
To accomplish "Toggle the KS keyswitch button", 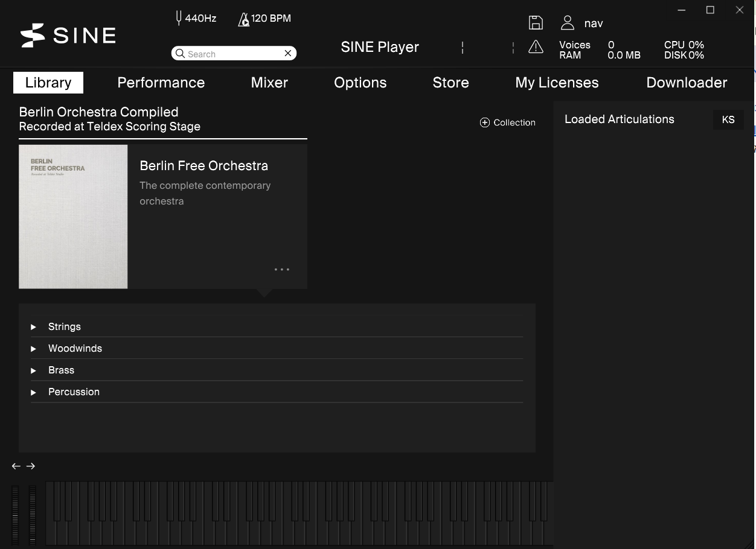I will coord(728,119).
